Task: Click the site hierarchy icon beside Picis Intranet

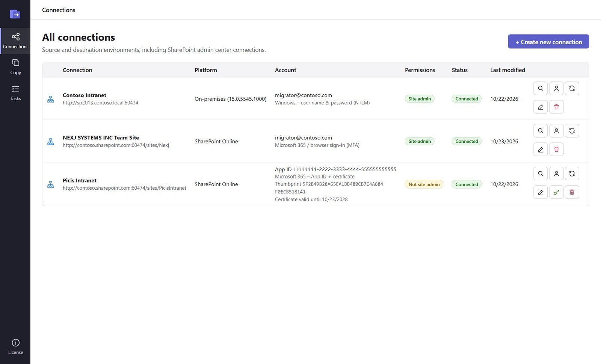Action: click(51, 184)
